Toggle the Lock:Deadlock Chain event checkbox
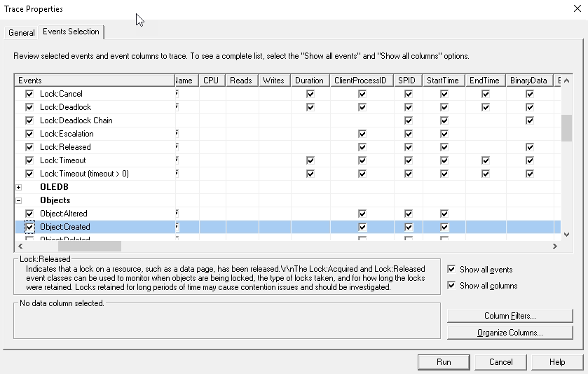The height and width of the screenshot is (374, 588). [x=29, y=120]
